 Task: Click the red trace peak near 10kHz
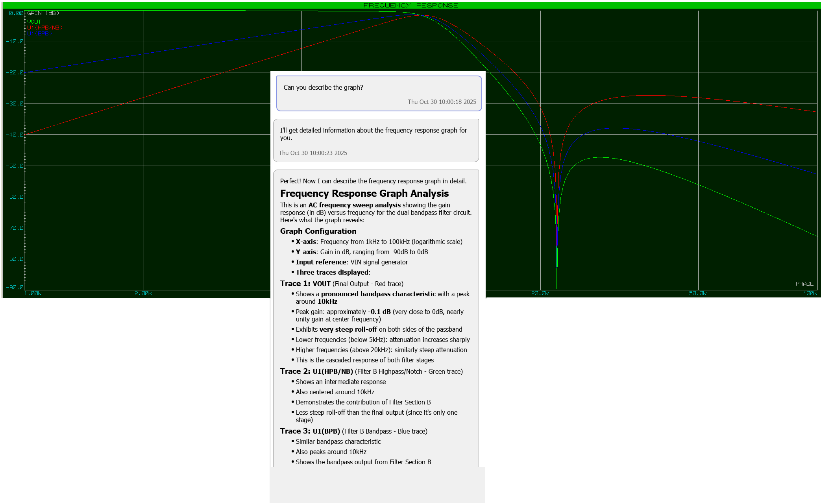pos(421,15)
